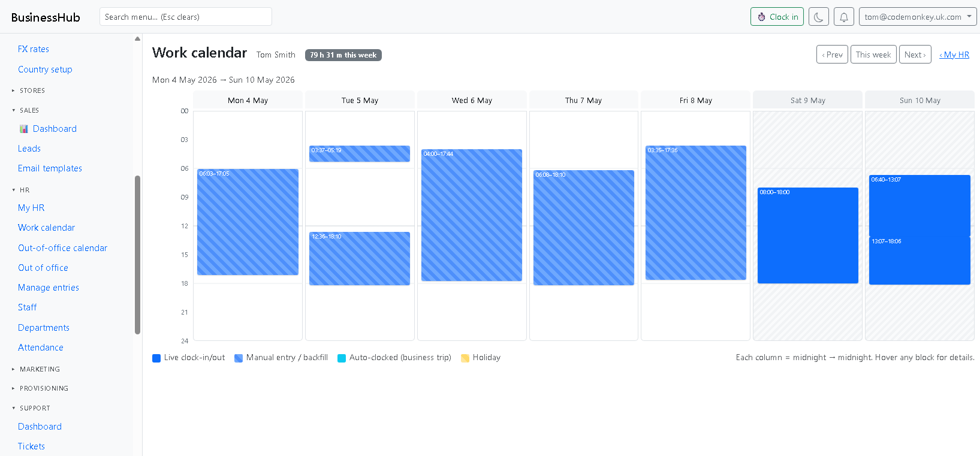Open Sales Dashboard in sidebar
Screen dimensions: 980x456
(x=55, y=129)
